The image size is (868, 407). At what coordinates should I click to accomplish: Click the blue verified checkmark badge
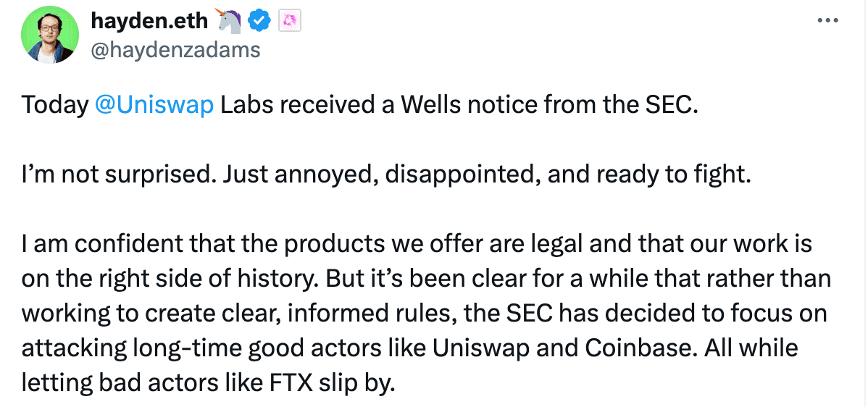(259, 21)
